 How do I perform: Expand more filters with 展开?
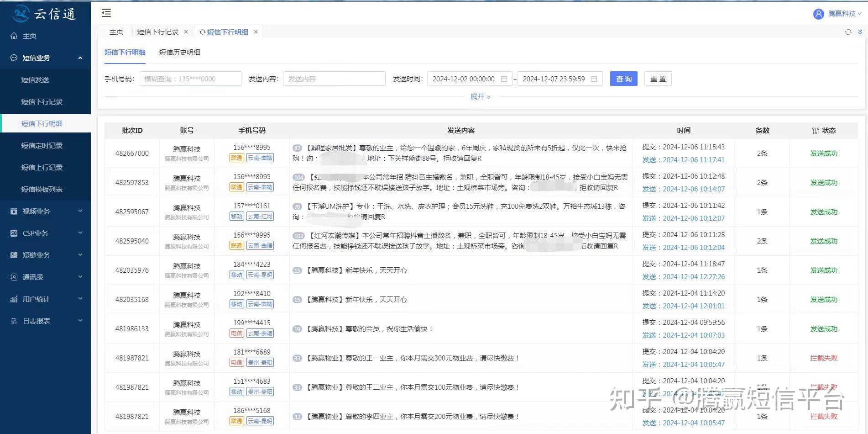(x=481, y=97)
